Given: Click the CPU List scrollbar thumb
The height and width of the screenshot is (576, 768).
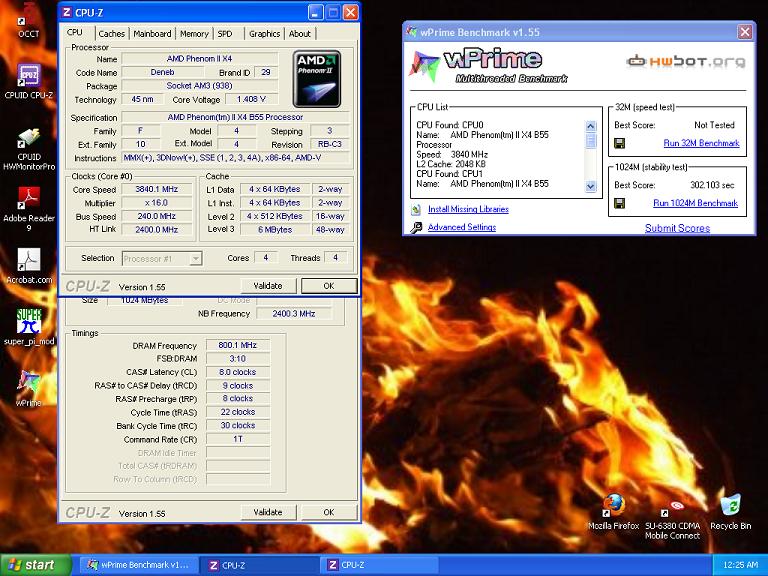Looking at the screenshot, I should (x=591, y=141).
